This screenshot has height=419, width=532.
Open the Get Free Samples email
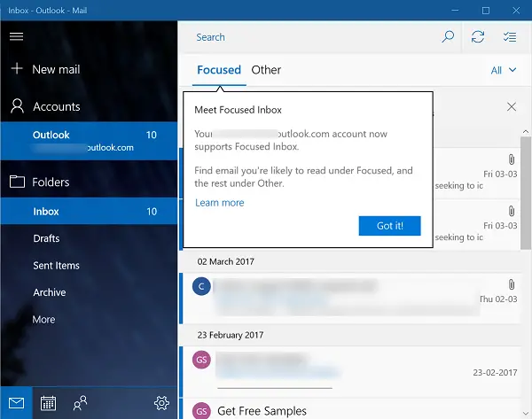[349, 409]
